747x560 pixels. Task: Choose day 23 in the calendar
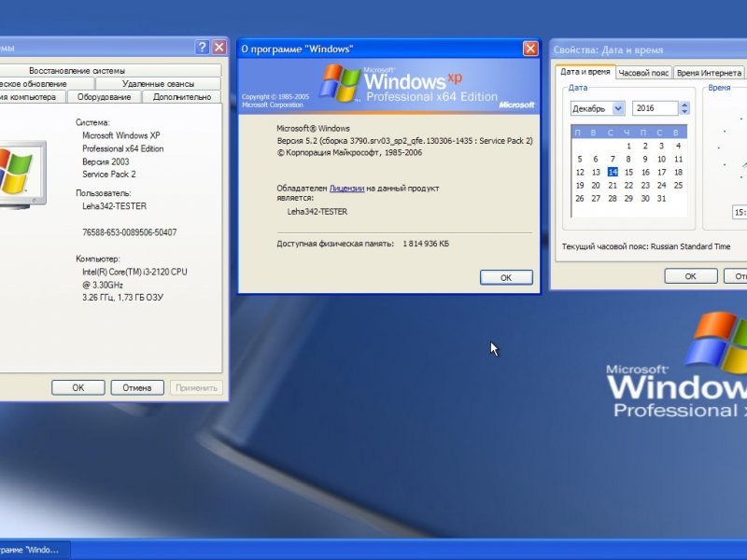click(x=645, y=185)
